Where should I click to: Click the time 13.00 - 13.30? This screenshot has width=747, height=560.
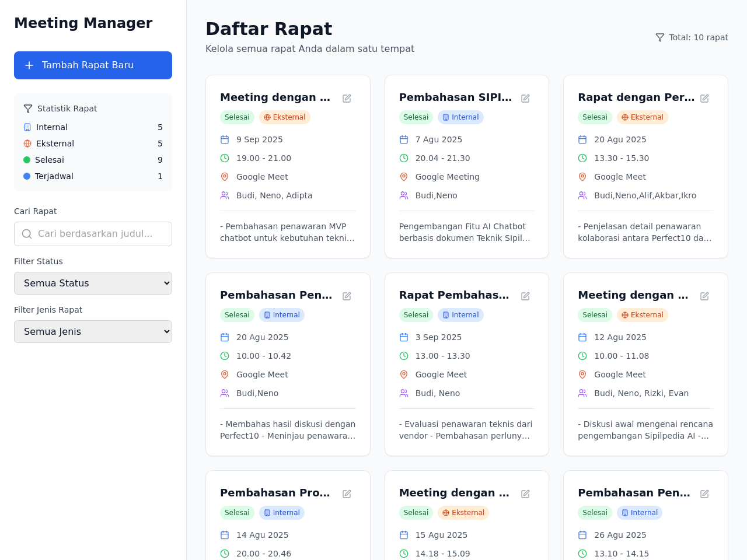443,356
